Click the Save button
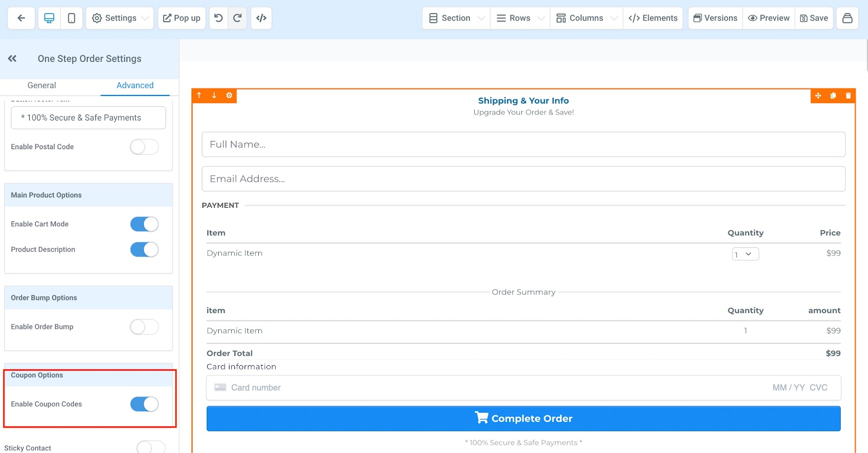 point(814,18)
